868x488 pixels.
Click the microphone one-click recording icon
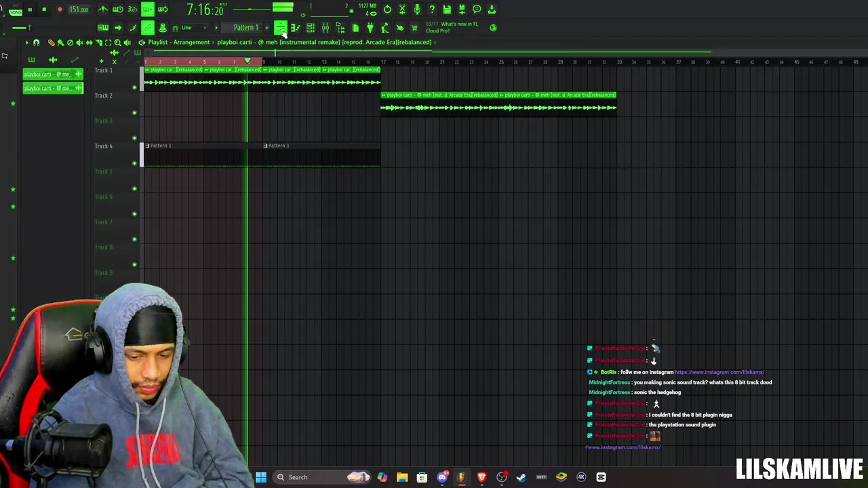[x=417, y=9]
